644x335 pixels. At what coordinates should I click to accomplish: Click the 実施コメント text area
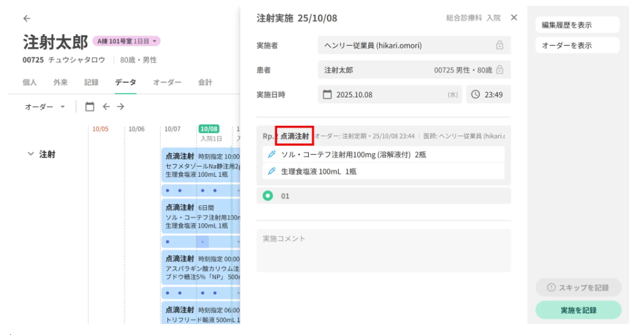click(x=383, y=250)
